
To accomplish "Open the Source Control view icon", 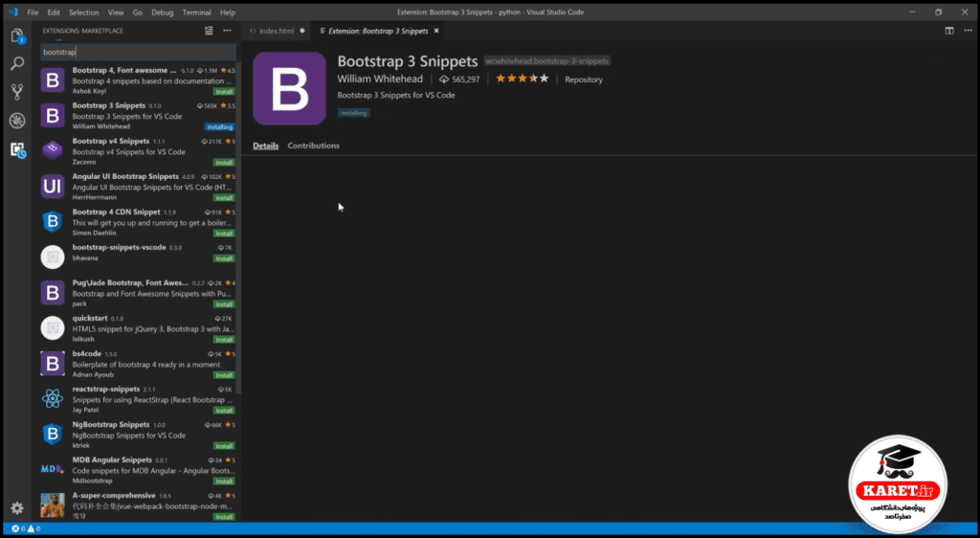I will click(x=17, y=92).
